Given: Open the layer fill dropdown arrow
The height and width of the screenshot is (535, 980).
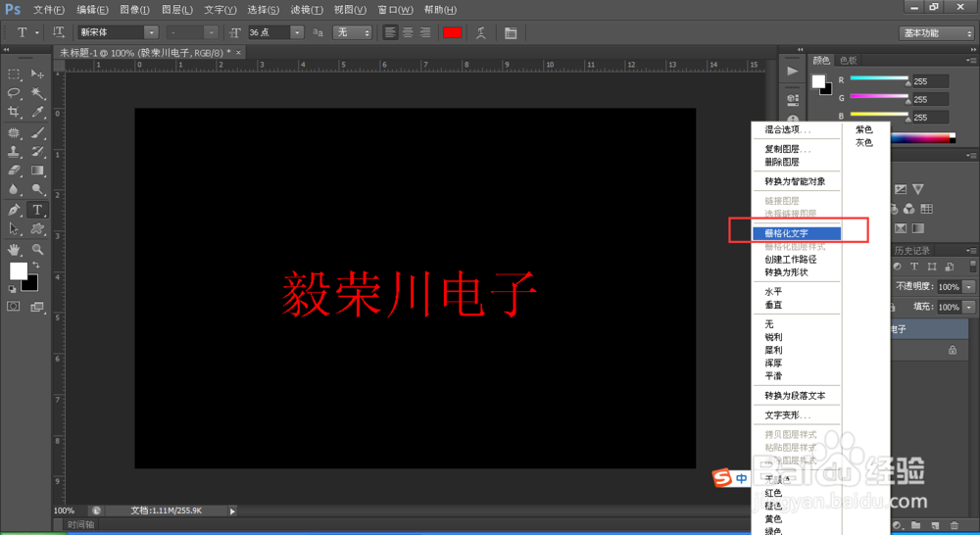Looking at the screenshot, I should coord(969,307).
